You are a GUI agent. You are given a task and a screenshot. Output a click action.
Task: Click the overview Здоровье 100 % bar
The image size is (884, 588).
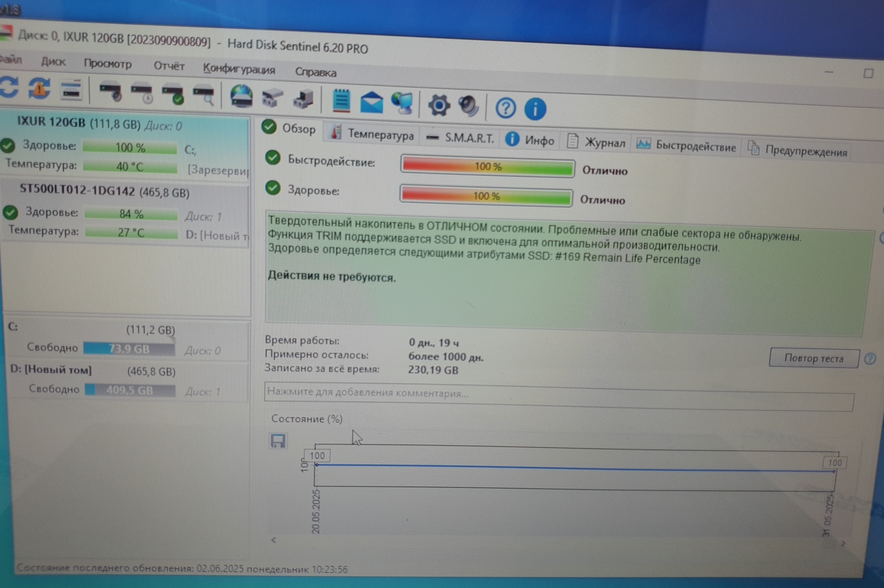click(486, 195)
